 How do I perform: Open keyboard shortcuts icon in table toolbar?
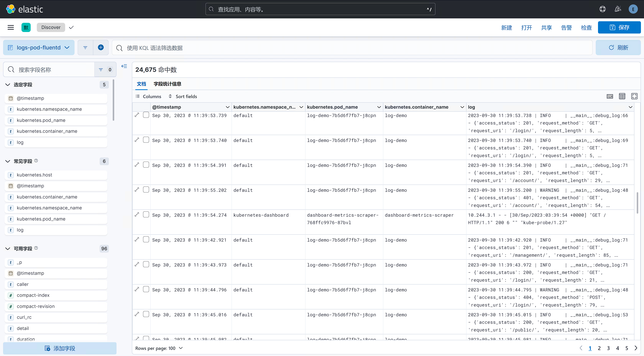610,96
